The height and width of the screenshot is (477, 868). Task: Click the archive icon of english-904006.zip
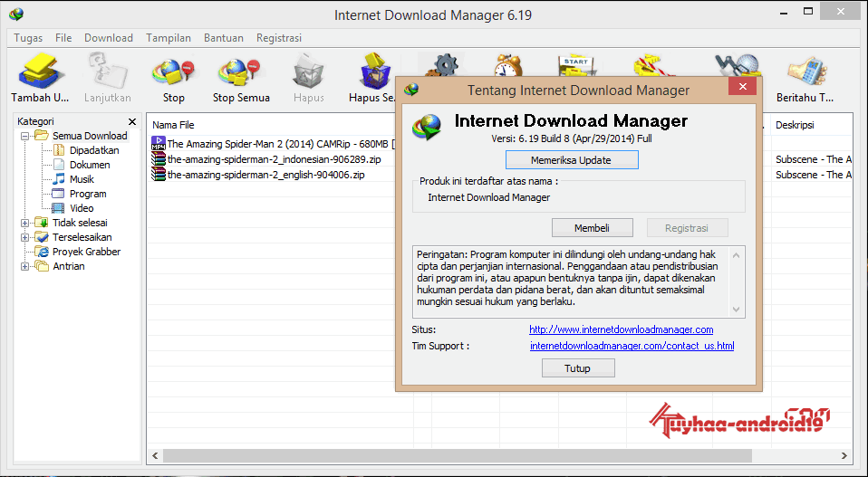click(159, 174)
